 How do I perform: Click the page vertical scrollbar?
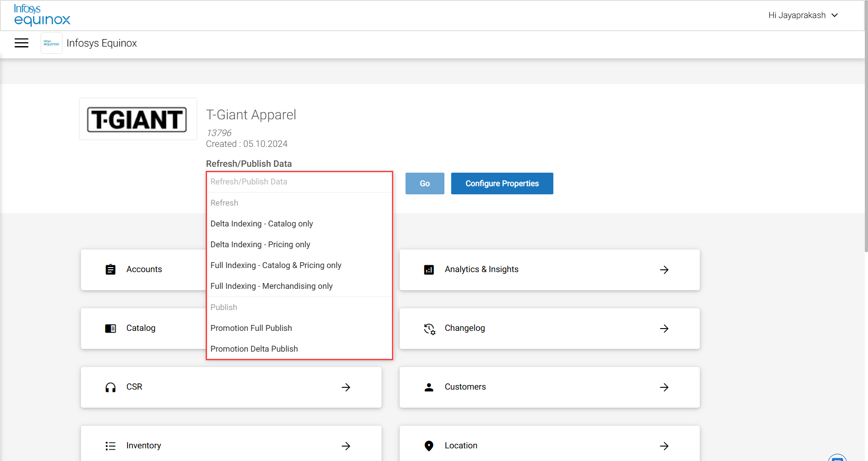pyautogui.click(x=866, y=127)
